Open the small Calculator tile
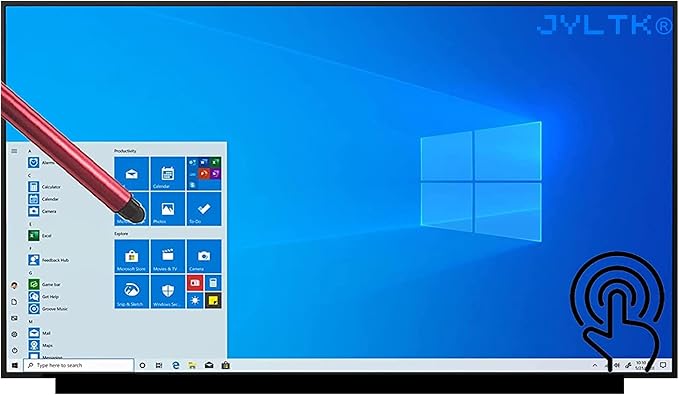679x395 pixels. (213, 283)
